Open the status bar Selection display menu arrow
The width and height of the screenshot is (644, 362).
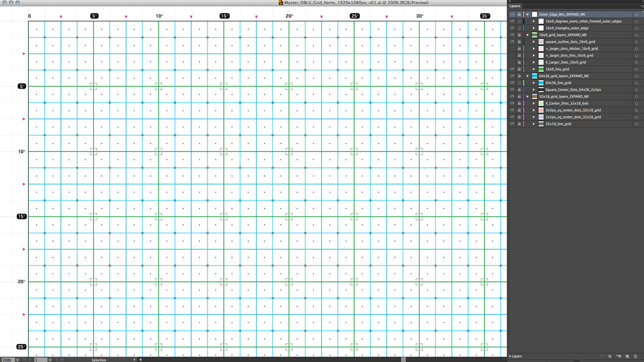coord(134,360)
